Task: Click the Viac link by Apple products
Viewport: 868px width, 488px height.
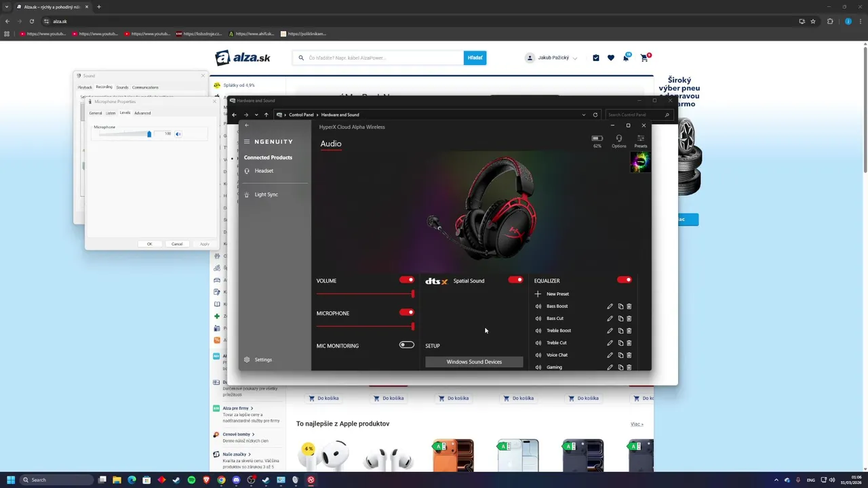Action: (637, 424)
